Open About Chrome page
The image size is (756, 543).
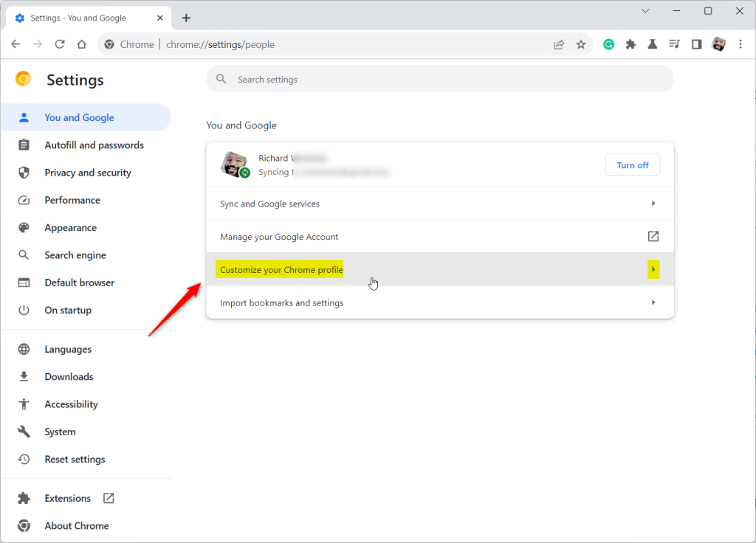[86, 525]
